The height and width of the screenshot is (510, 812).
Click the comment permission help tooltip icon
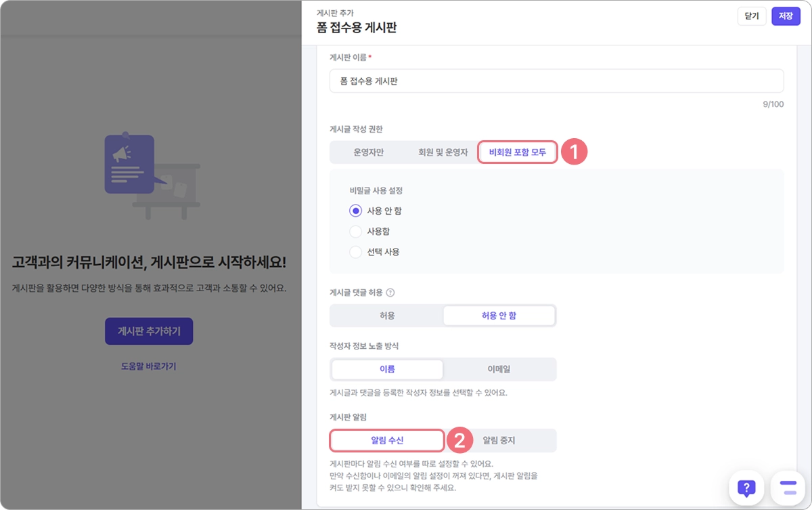[390, 293]
